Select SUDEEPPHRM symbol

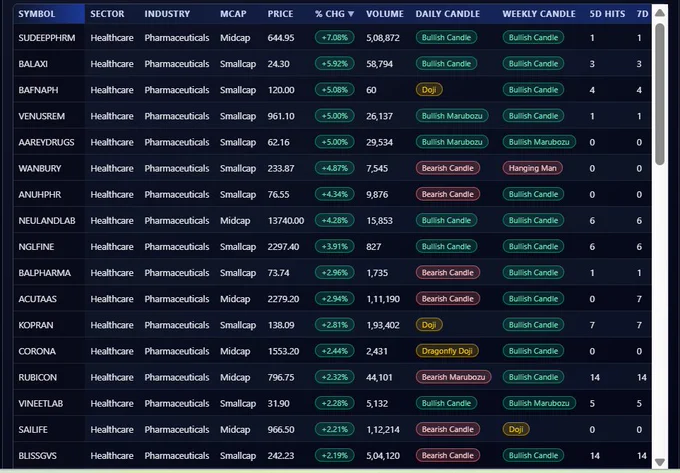pyautogui.click(x=47, y=38)
